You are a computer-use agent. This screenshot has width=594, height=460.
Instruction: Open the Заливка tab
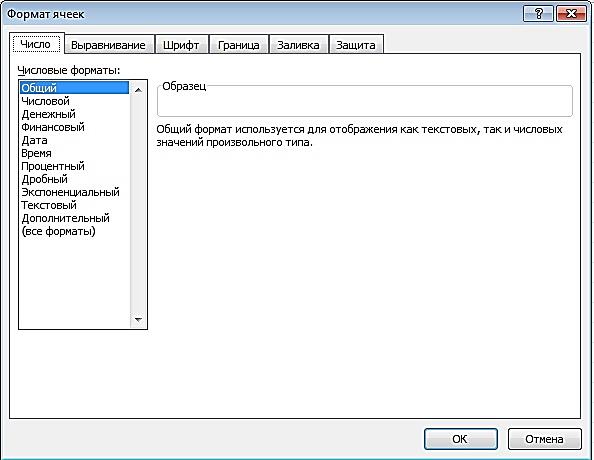click(299, 45)
